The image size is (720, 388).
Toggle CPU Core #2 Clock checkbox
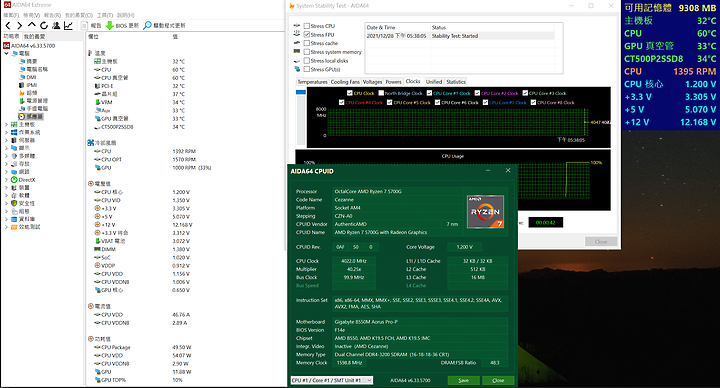(477, 93)
